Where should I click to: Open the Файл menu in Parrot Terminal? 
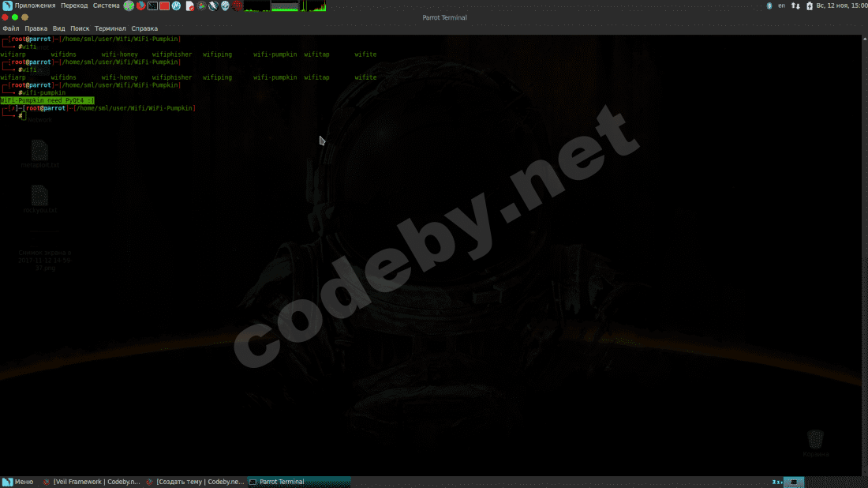tap(10, 28)
